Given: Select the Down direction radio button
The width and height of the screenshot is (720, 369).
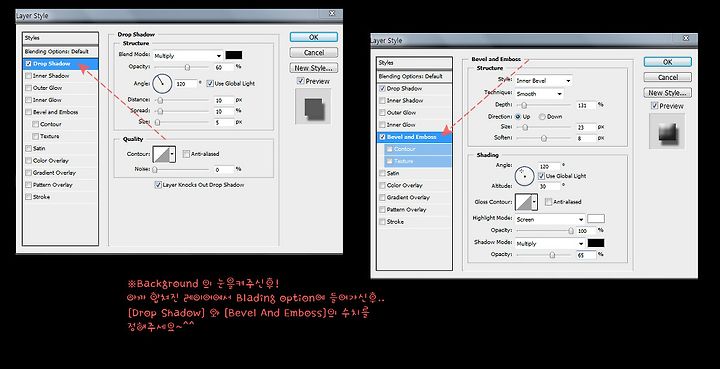Looking at the screenshot, I should pyautogui.click(x=542, y=117).
